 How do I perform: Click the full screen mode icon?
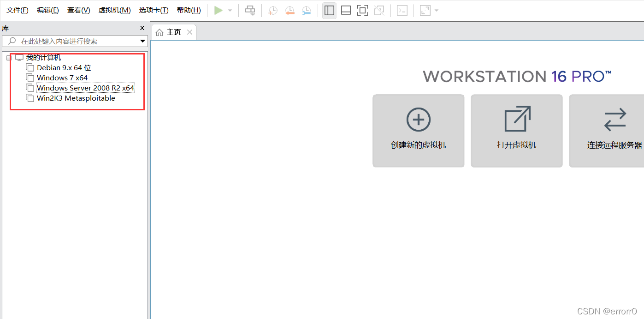point(363,10)
